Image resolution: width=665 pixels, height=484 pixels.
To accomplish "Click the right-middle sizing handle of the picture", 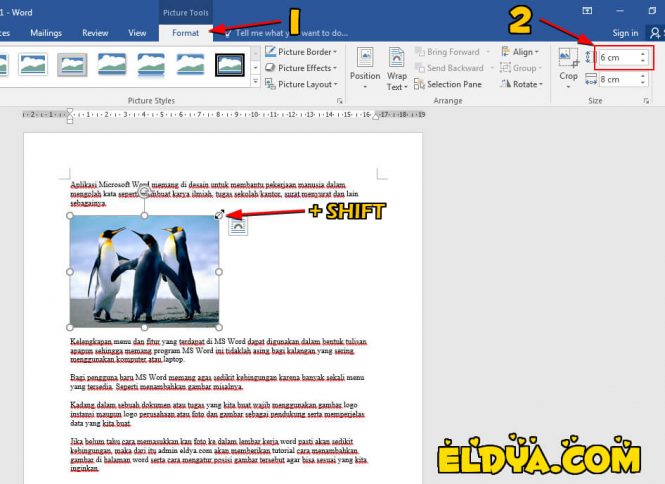I will [219, 271].
